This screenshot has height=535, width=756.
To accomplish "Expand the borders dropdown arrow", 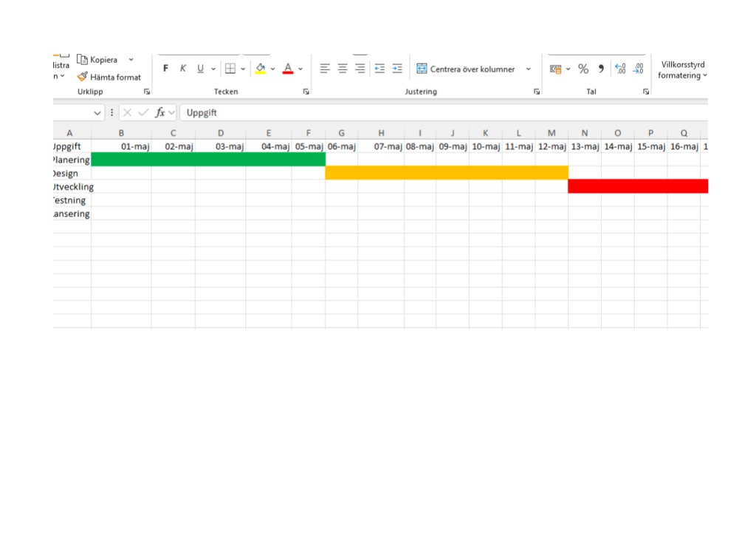I will click(243, 69).
